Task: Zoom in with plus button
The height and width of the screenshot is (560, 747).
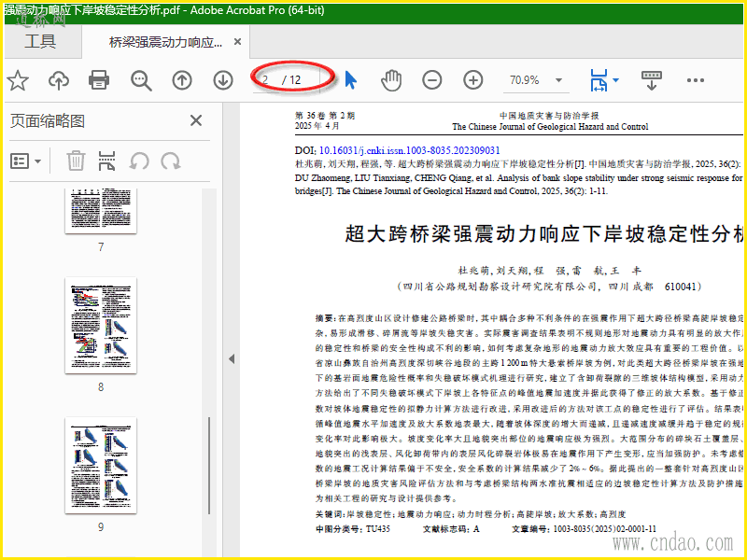Action: [473, 80]
